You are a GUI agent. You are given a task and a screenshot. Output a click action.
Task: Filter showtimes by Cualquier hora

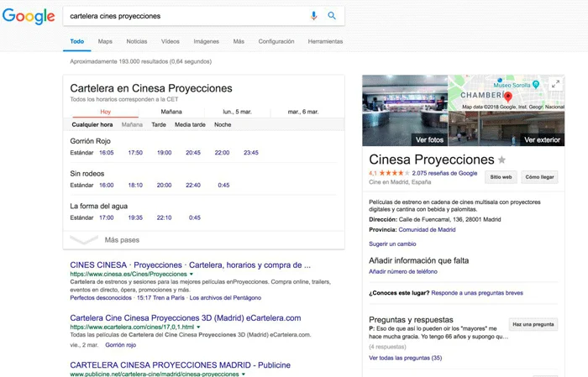92,124
